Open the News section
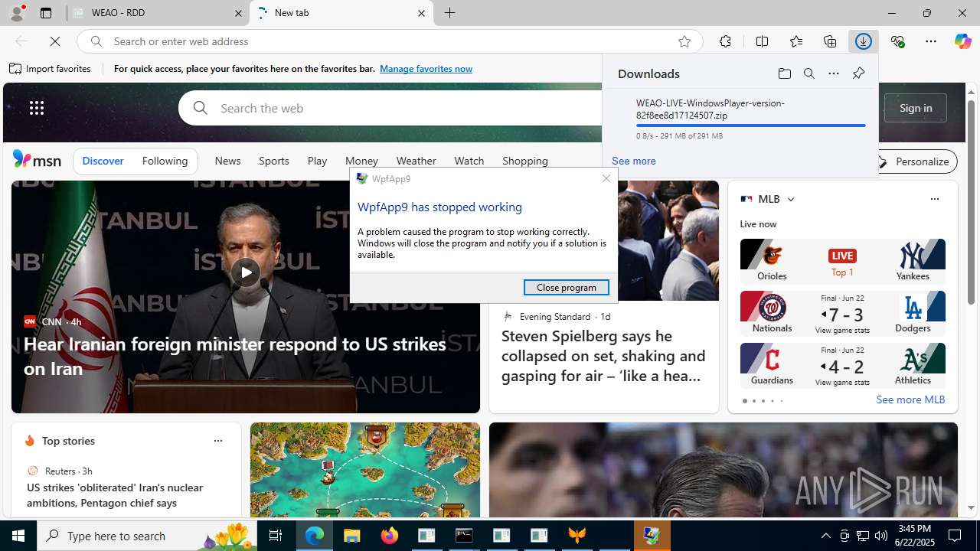The image size is (980, 551). point(227,161)
